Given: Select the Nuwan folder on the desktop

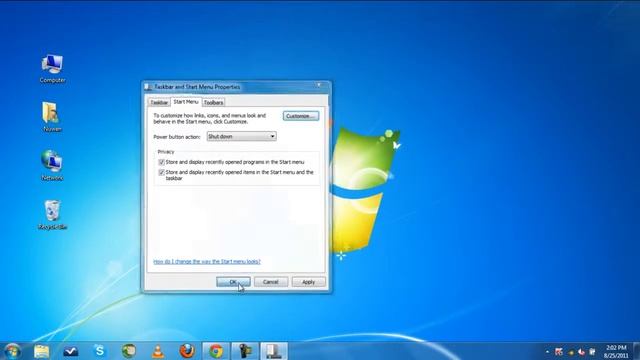Looking at the screenshot, I should [x=52, y=117].
